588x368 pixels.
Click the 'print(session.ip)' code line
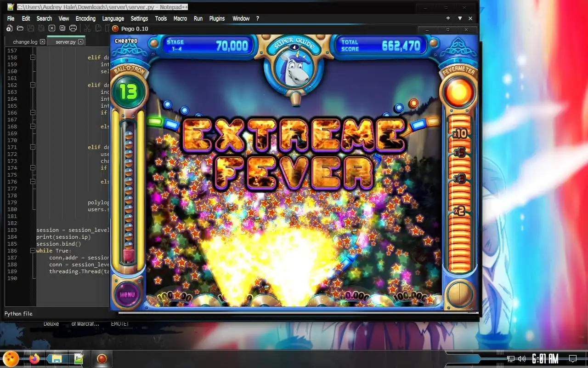63,237
